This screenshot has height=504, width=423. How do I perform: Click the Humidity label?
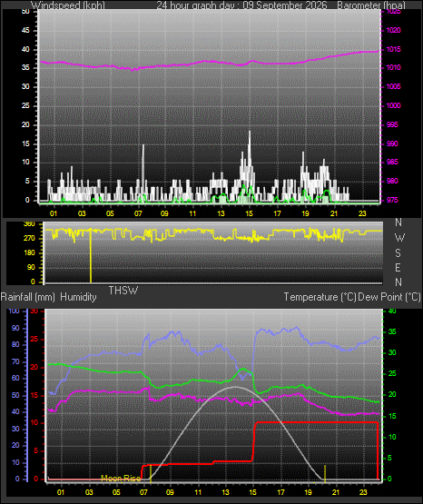point(78,297)
